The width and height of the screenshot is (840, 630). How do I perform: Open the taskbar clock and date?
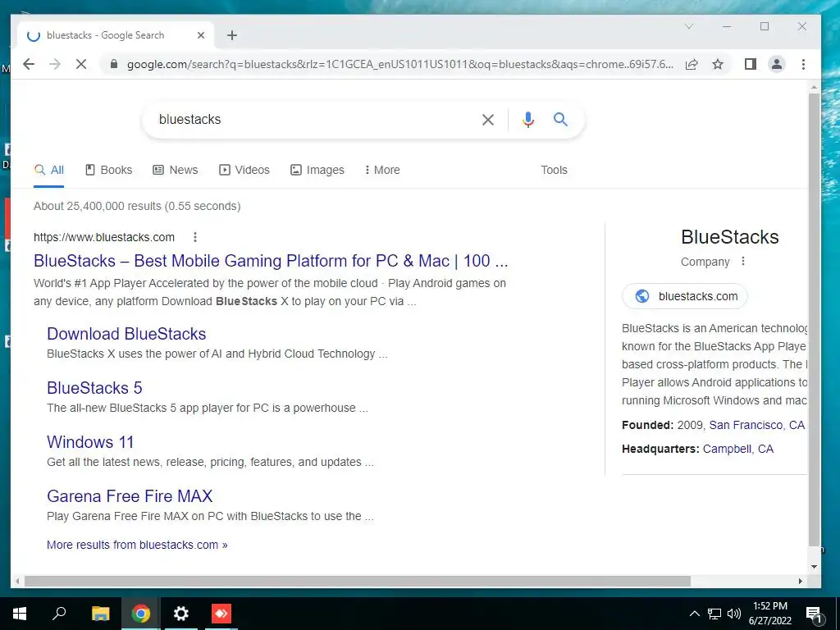pyautogui.click(x=769, y=614)
